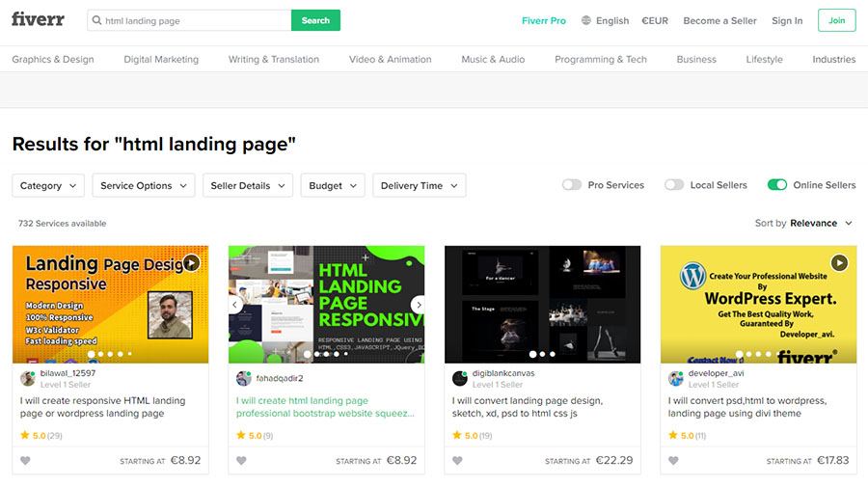Change the €EUR currency setting
The image size is (868, 486).
click(655, 20)
